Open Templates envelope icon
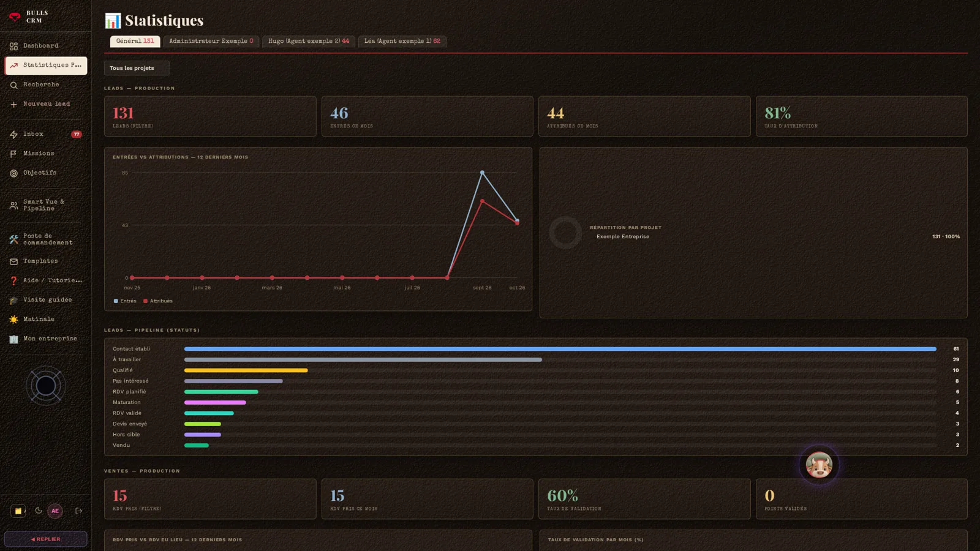980x551 pixels. 13,261
